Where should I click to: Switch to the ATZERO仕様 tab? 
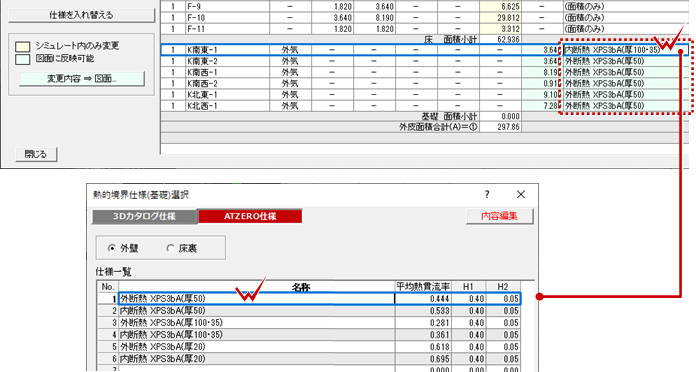click(250, 216)
